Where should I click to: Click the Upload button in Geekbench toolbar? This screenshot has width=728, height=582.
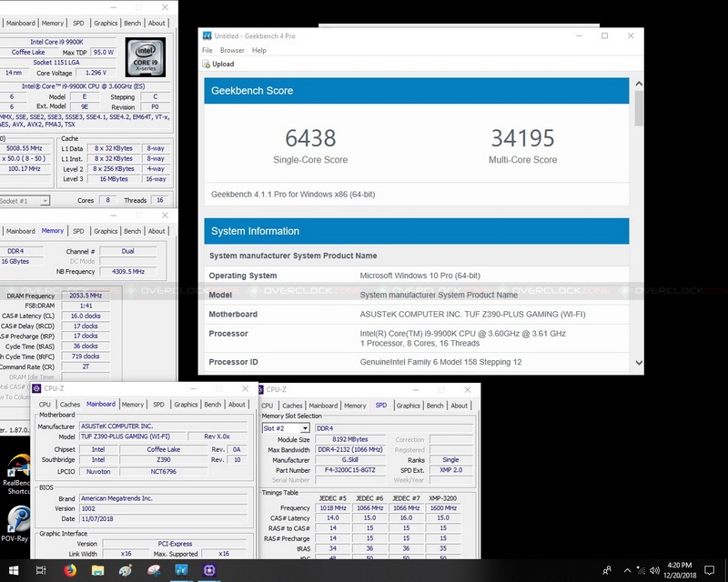[x=218, y=64]
